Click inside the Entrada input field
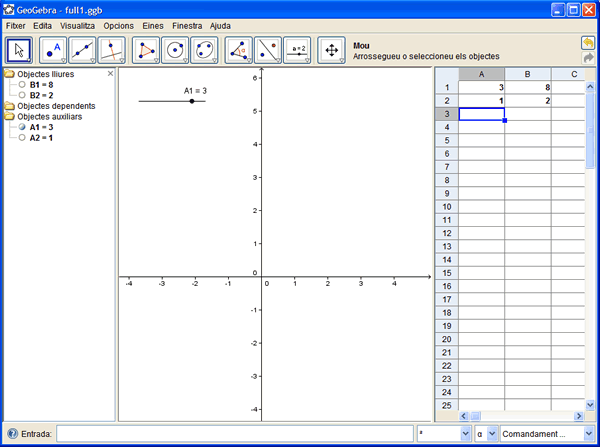Viewport: 600px width, 447px height. [x=235, y=434]
